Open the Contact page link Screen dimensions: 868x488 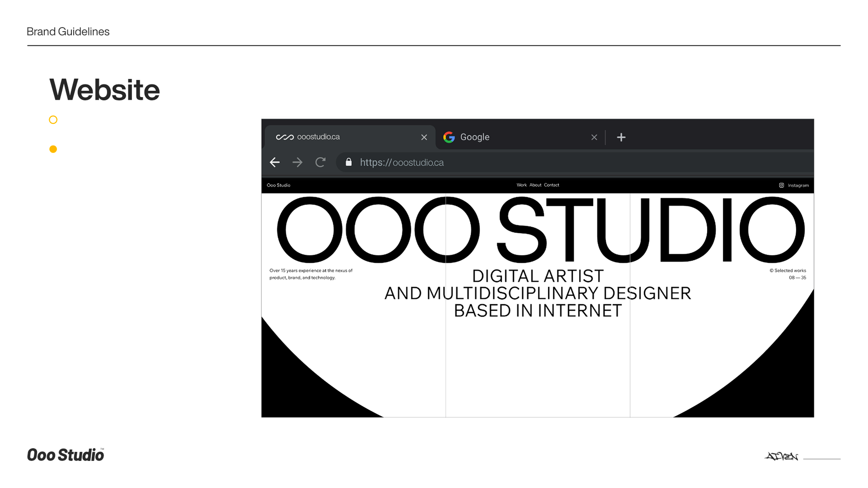click(x=552, y=185)
